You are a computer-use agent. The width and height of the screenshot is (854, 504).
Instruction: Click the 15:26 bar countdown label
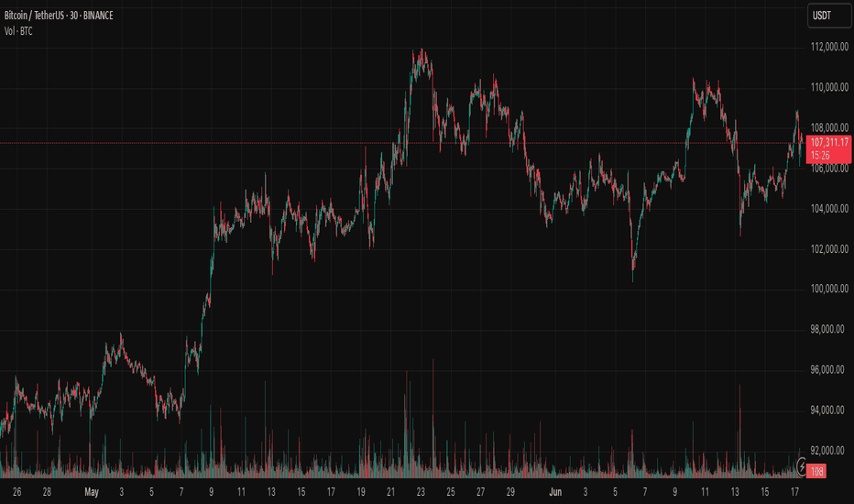click(x=820, y=155)
